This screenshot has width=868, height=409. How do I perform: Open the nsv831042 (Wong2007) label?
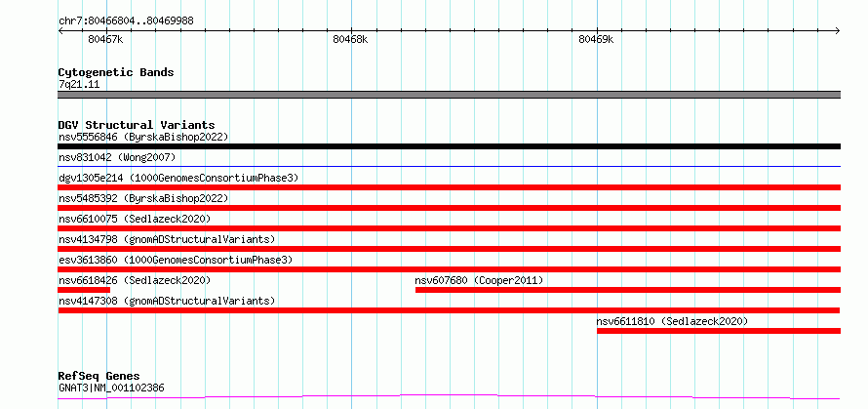tap(117, 157)
